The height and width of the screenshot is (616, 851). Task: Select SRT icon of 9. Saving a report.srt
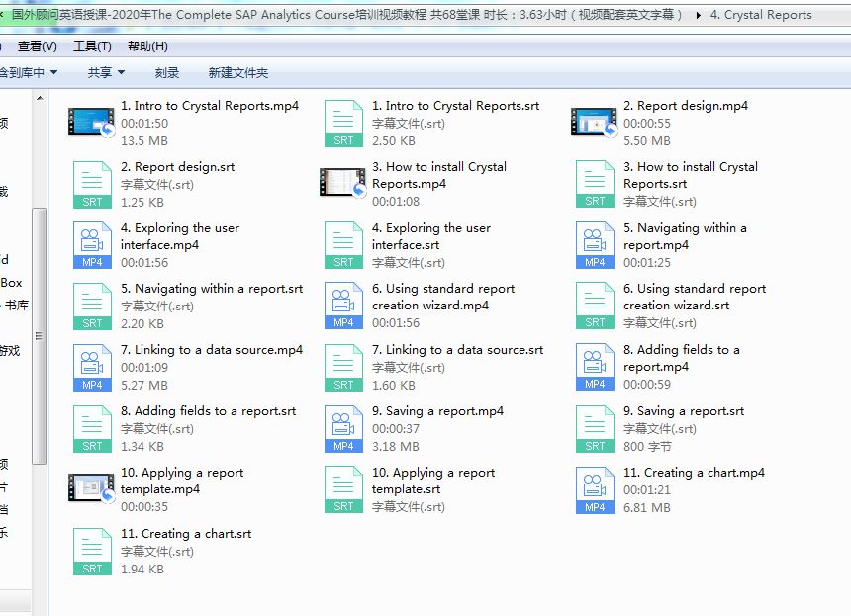click(595, 428)
